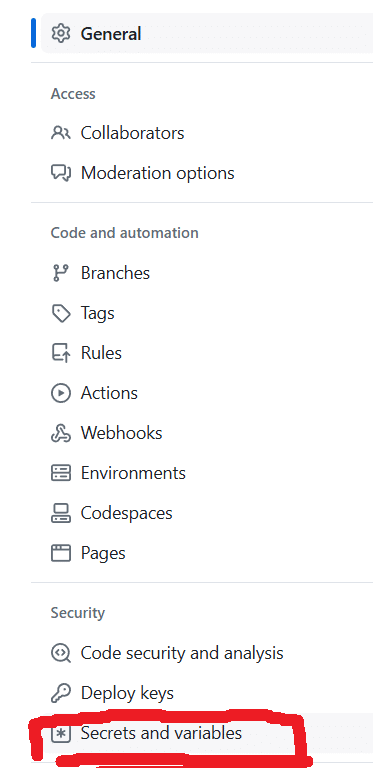The width and height of the screenshot is (373, 768).
Task: Select Webhooks in sidebar
Action: (x=207, y=433)
